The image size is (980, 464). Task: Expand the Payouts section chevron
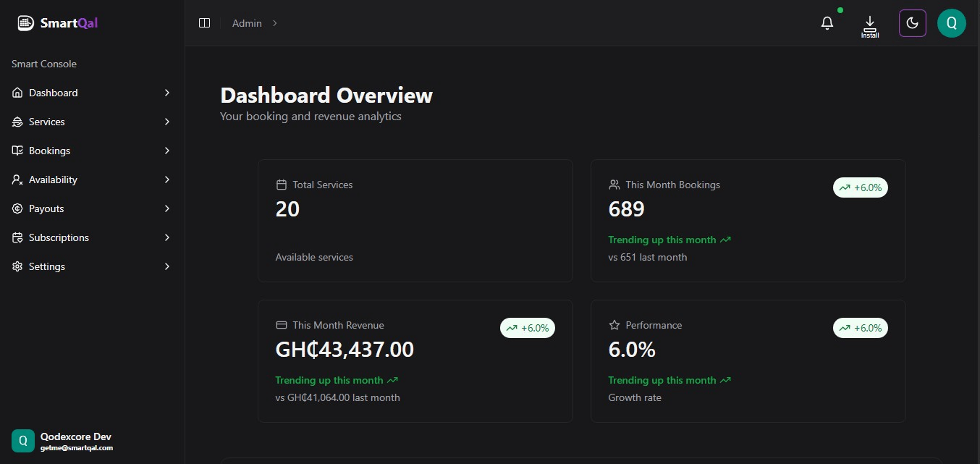pyautogui.click(x=167, y=208)
